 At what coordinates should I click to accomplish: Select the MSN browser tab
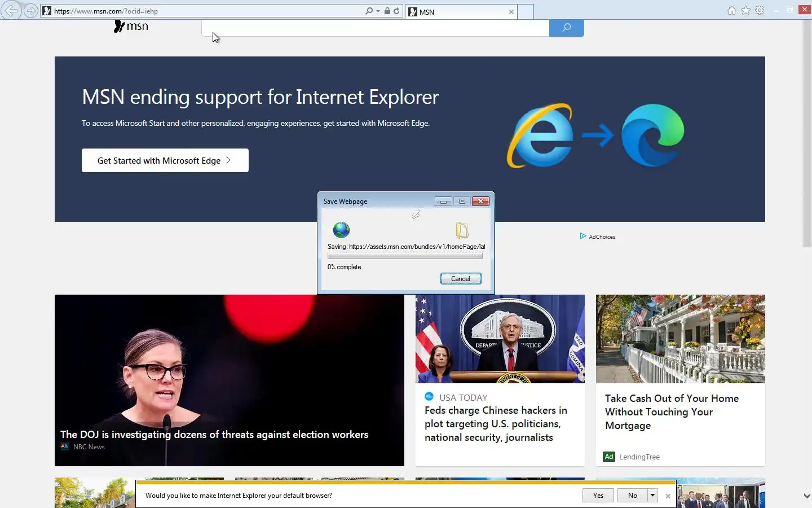click(x=460, y=11)
